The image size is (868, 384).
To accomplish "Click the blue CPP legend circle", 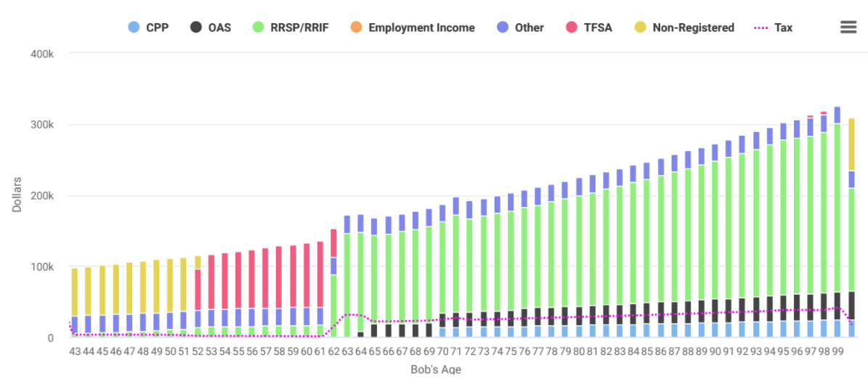I will (x=133, y=28).
